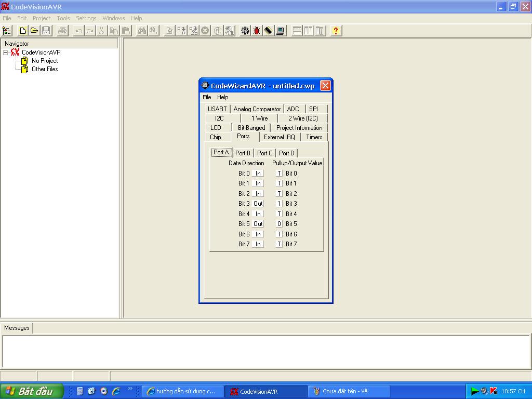
Task: Click the Tile horizontal windows icon
Action: tap(297, 31)
